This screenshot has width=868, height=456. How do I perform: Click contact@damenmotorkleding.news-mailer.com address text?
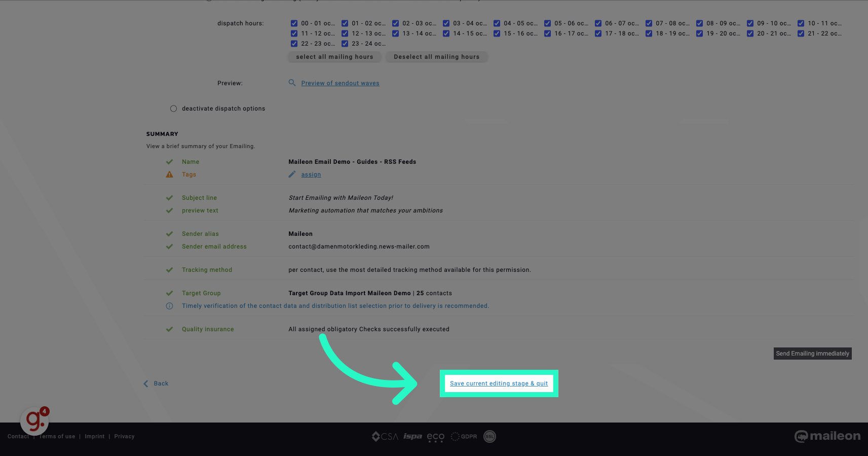[x=359, y=247]
